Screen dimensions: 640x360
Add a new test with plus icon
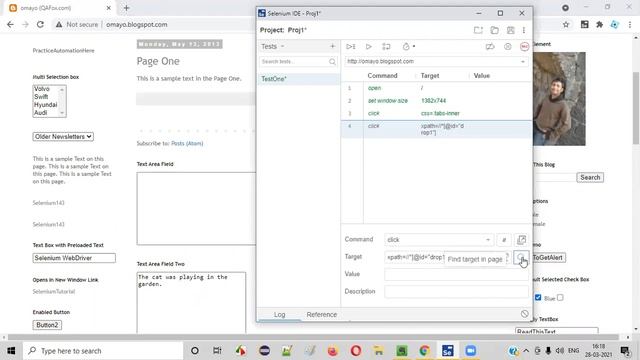[x=332, y=47]
